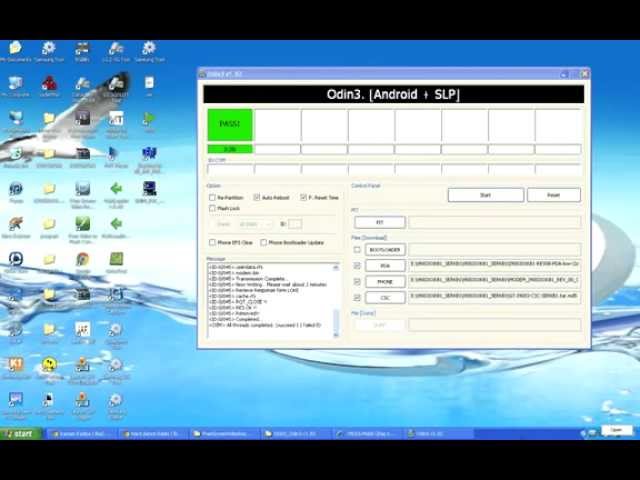This screenshot has width=640, height=480.
Task: Open the blue puzzle-piece desktop icon
Action: 149,153
